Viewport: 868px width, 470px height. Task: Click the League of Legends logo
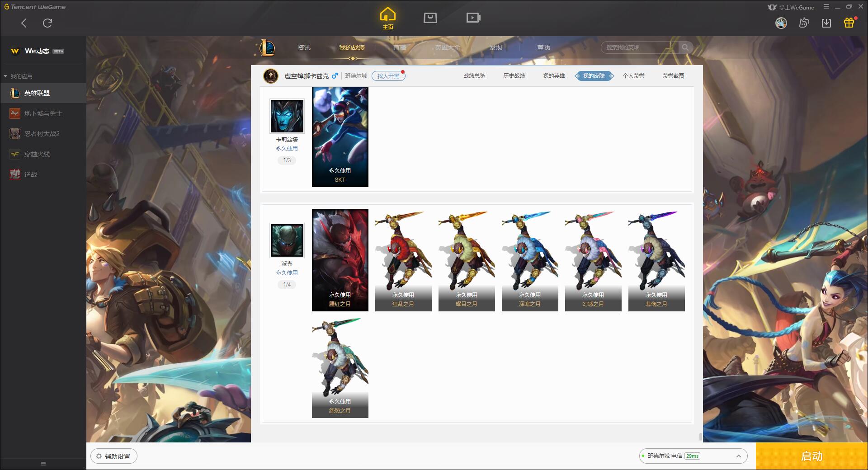click(x=267, y=47)
